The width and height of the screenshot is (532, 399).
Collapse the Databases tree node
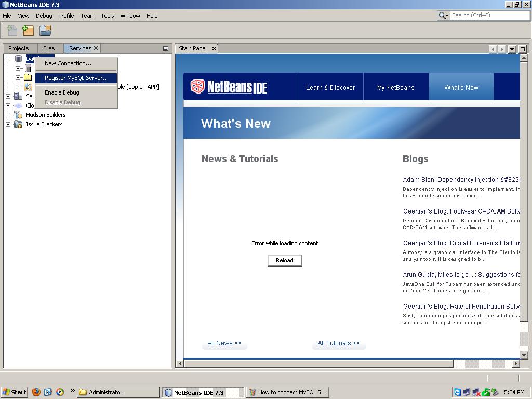click(8, 59)
